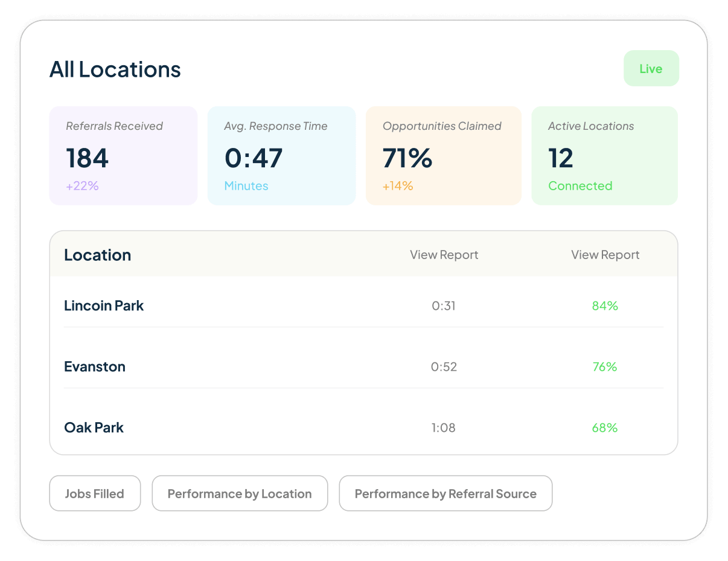Open Performance by Location
728x561 pixels.
(x=240, y=493)
